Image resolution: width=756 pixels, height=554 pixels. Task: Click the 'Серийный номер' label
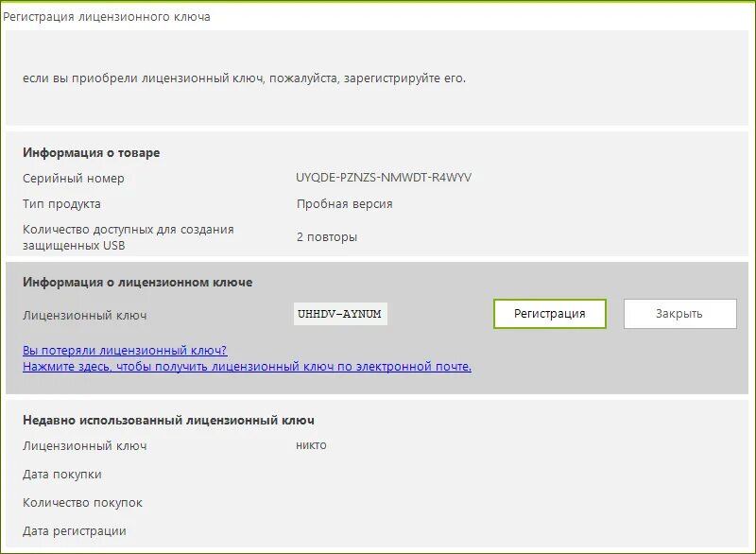click(74, 179)
